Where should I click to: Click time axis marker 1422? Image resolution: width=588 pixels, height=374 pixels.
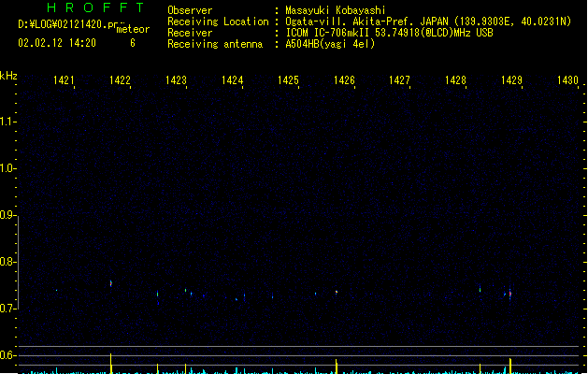[120, 80]
